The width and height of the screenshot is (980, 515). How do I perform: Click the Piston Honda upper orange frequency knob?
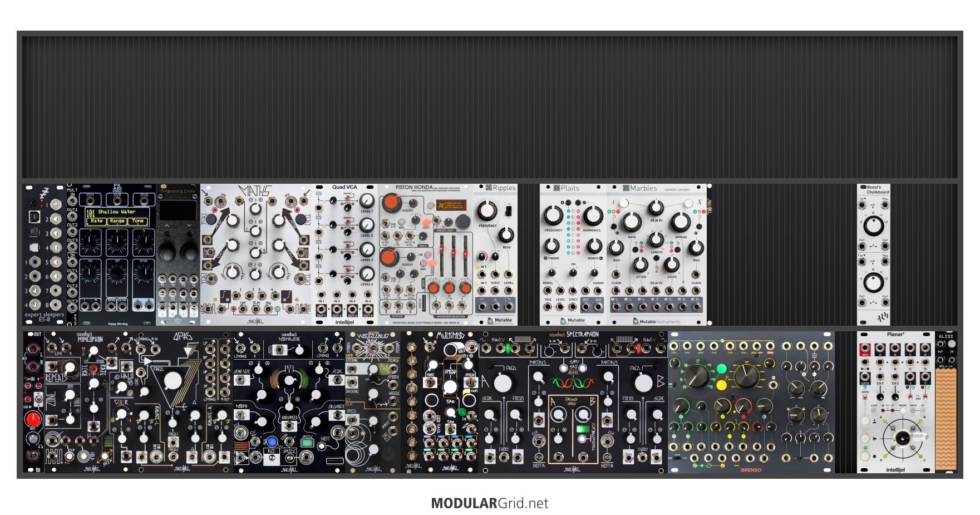[391, 203]
